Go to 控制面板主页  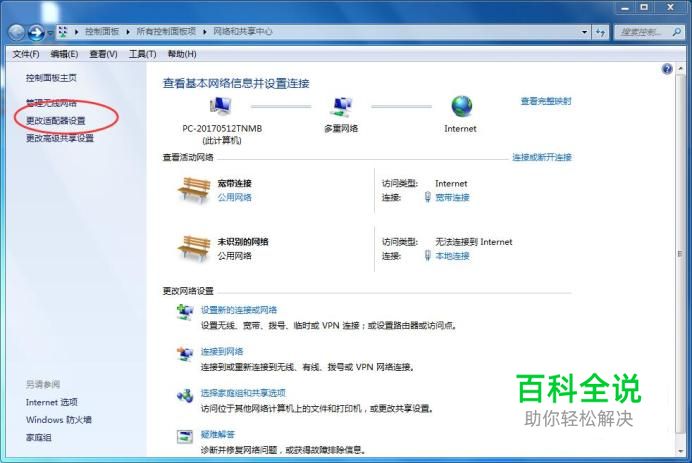[51, 78]
